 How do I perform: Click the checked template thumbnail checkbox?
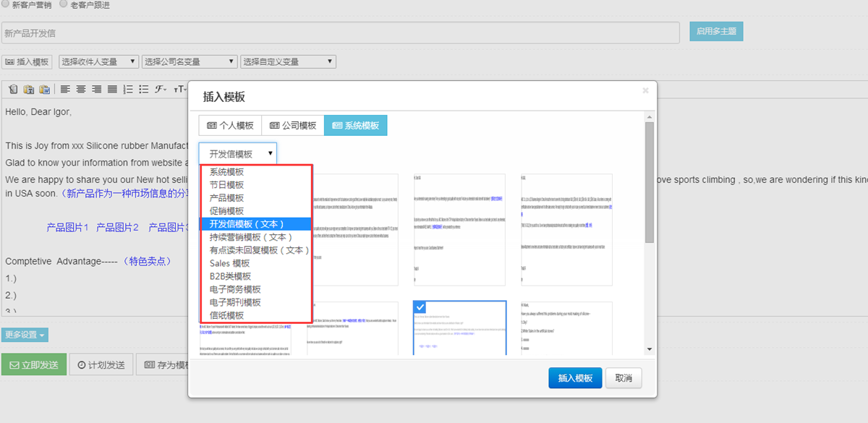click(420, 307)
